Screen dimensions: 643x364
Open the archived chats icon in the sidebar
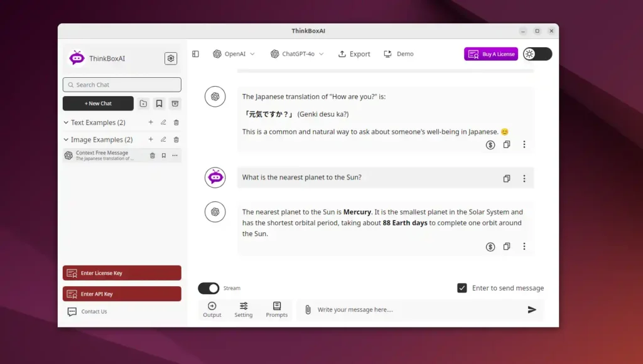pos(176,103)
